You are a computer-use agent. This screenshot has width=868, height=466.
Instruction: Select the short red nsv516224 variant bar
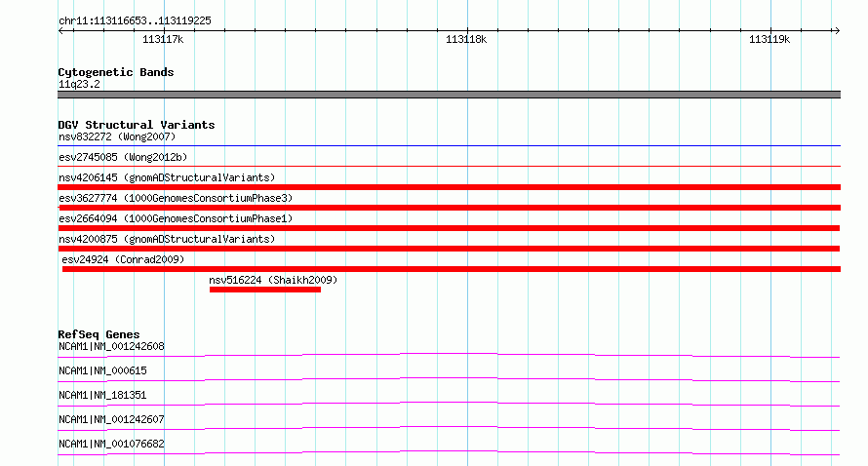click(x=265, y=290)
